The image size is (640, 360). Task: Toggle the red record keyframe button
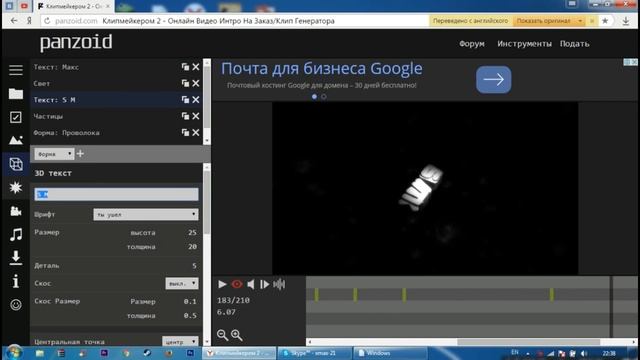(237, 284)
